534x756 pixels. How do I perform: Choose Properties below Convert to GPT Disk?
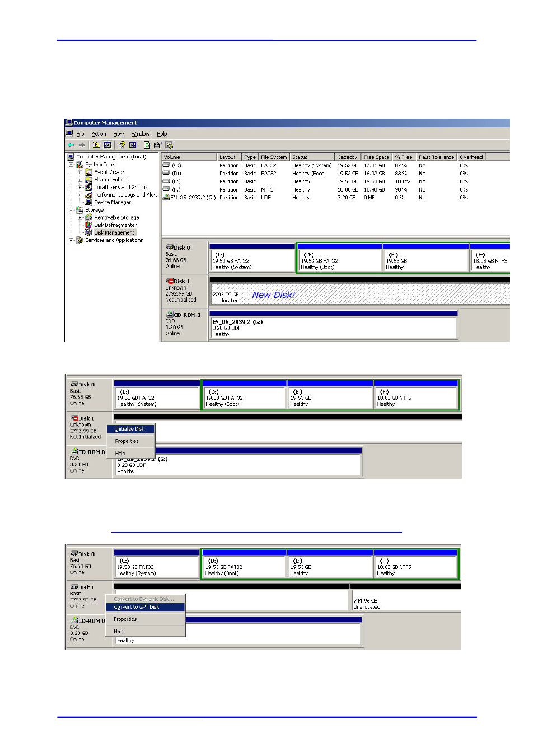point(146,619)
